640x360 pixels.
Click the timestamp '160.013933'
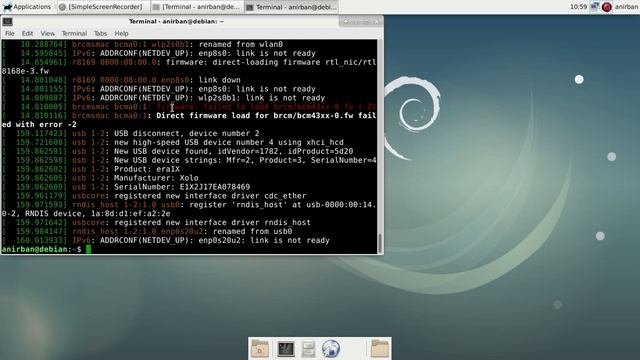tap(40, 240)
